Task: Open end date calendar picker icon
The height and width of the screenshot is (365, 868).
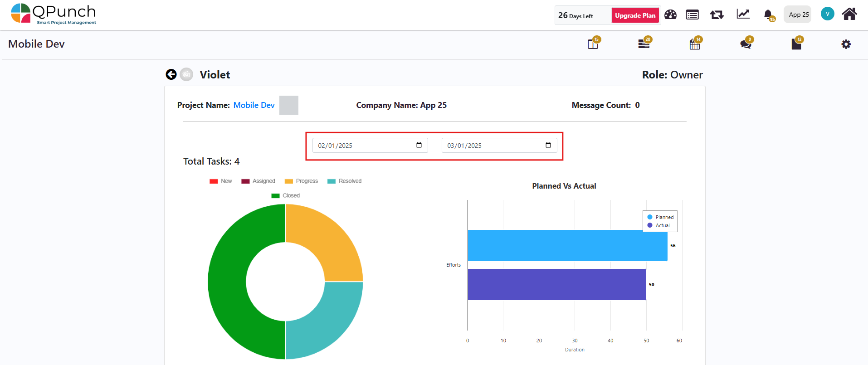Action: tap(548, 145)
